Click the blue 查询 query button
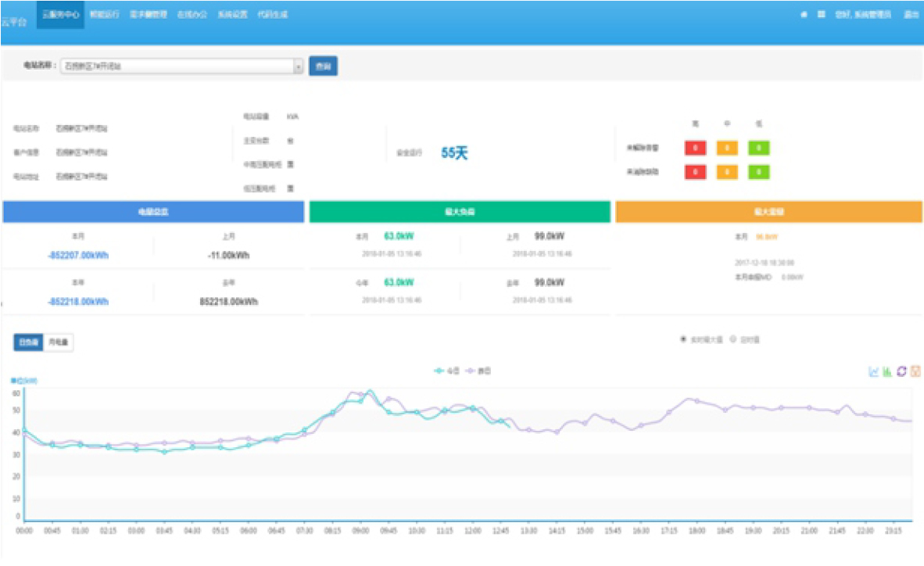Viewport: 924px width, 566px height. coord(323,66)
